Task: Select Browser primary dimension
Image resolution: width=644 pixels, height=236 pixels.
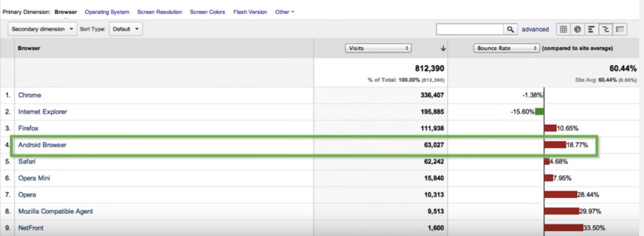Action: [x=66, y=12]
